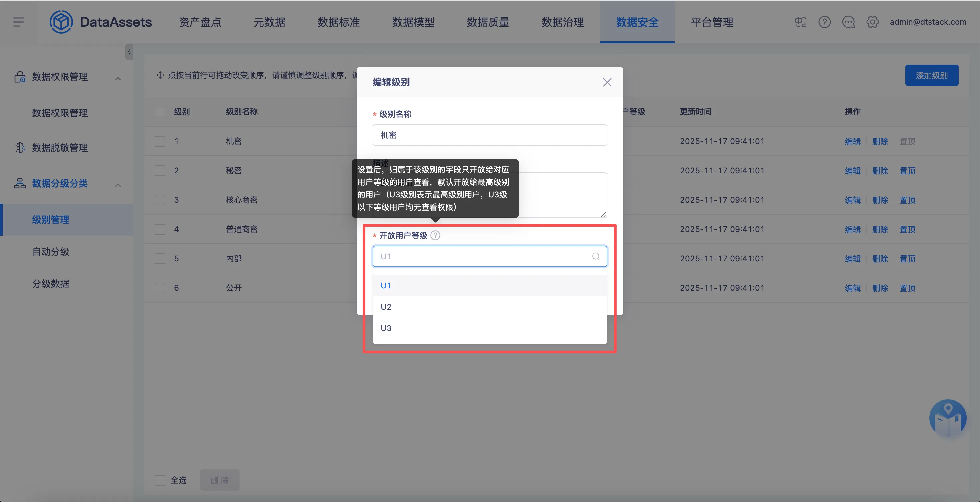Click 置顶 link for row 公开
980x502 pixels.
[907, 288]
